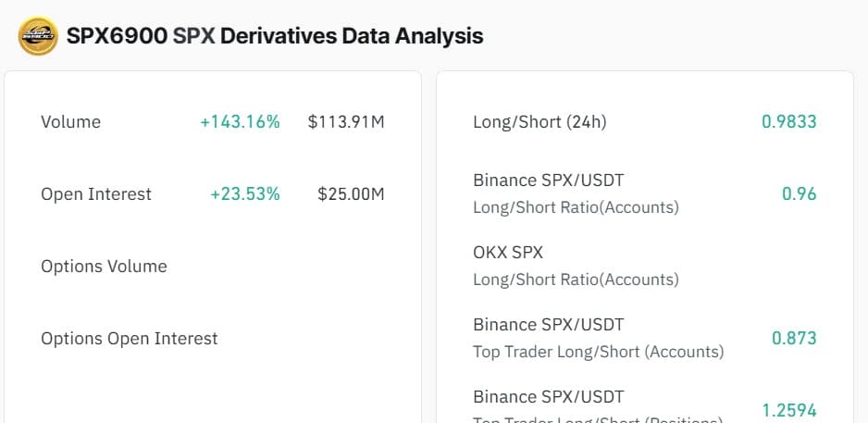Click the +143.16% volume change value
868x423 pixels.
coord(240,121)
